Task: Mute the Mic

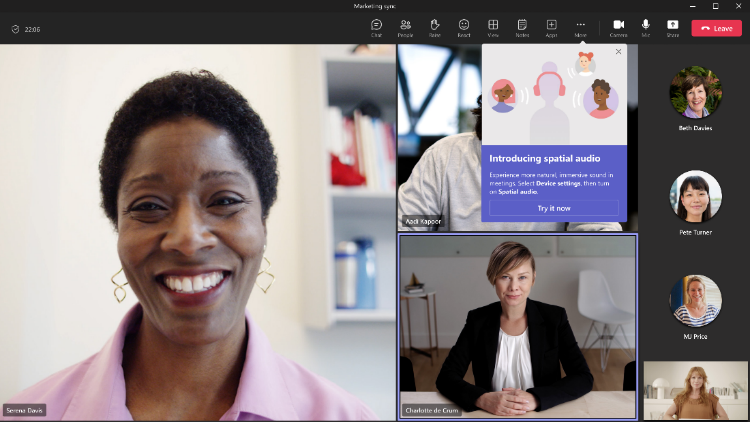Action: (646, 27)
